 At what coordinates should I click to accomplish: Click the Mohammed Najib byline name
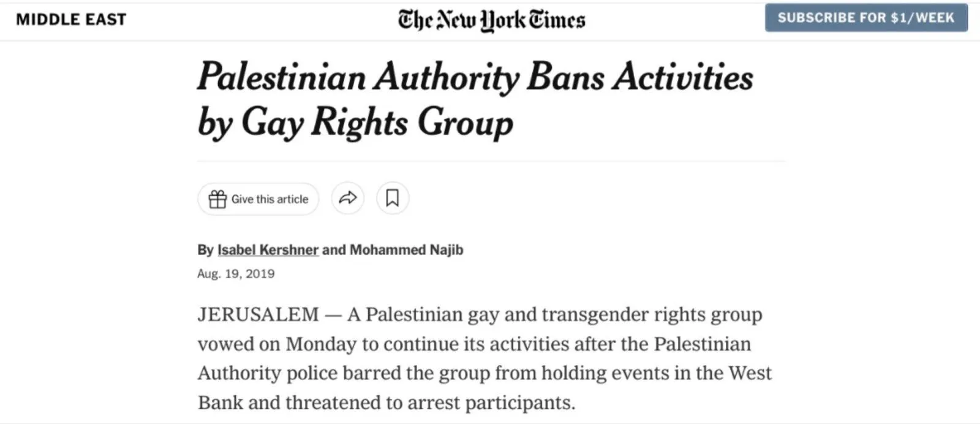[x=406, y=250]
